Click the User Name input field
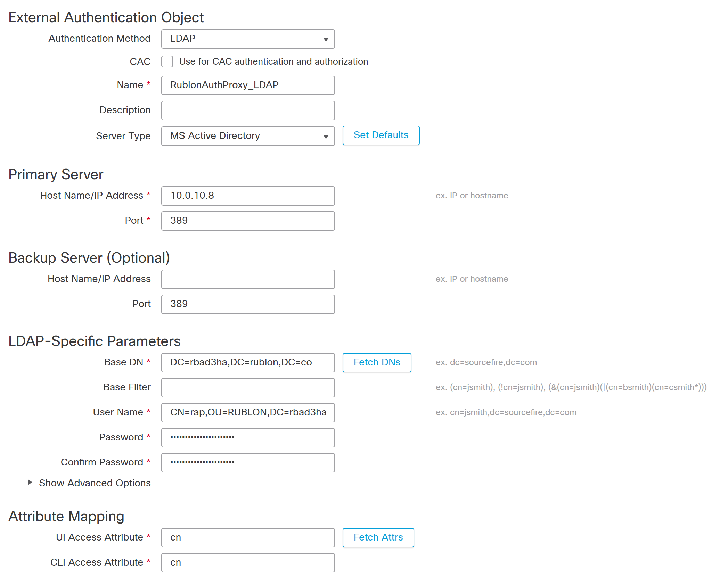This screenshot has height=585, width=728. point(248,413)
